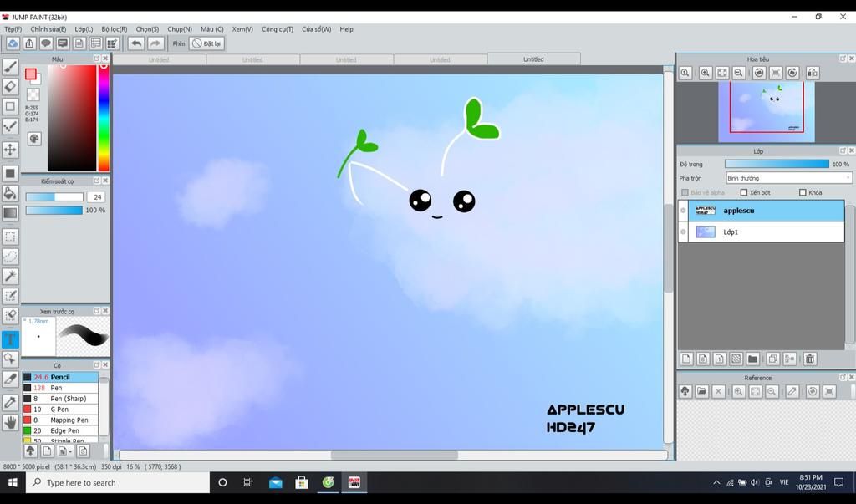Add a layer folder in the Lớp panel
This screenshot has width=856, height=504.
click(x=752, y=359)
